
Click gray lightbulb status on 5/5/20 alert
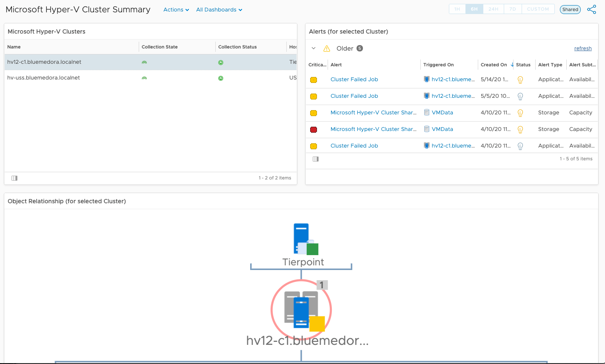coord(520,97)
